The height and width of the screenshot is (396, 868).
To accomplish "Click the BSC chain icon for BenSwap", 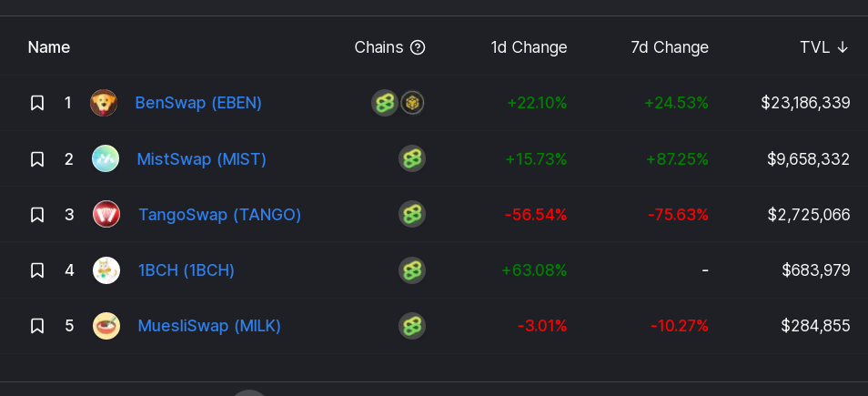I will coord(412,103).
